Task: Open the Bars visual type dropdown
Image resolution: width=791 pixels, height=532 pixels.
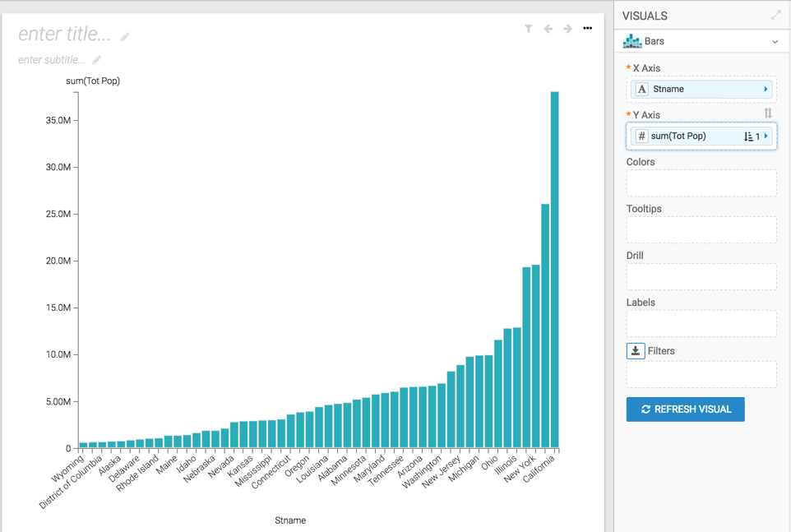Action: [x=775, y=42]
